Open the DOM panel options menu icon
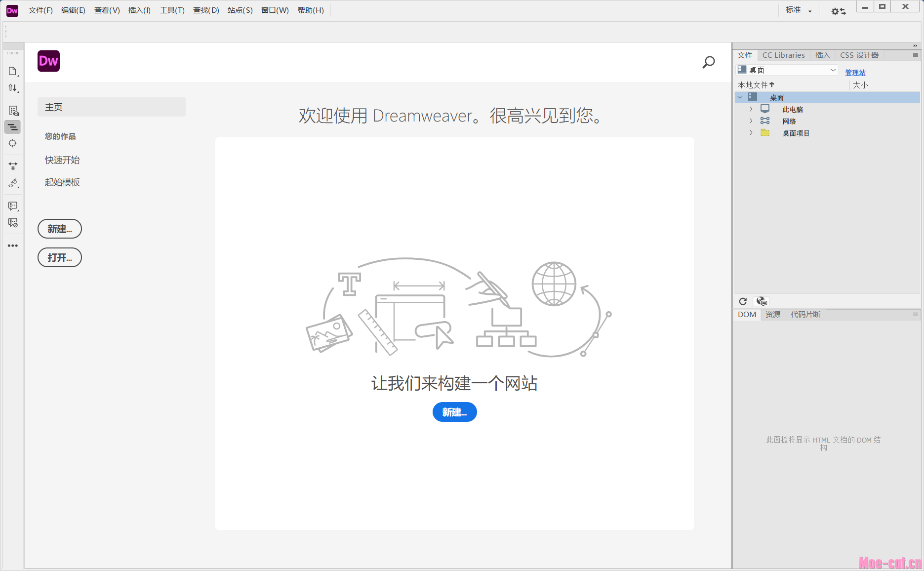The height and width of the screenshot is (571, 924). point(915,315)
